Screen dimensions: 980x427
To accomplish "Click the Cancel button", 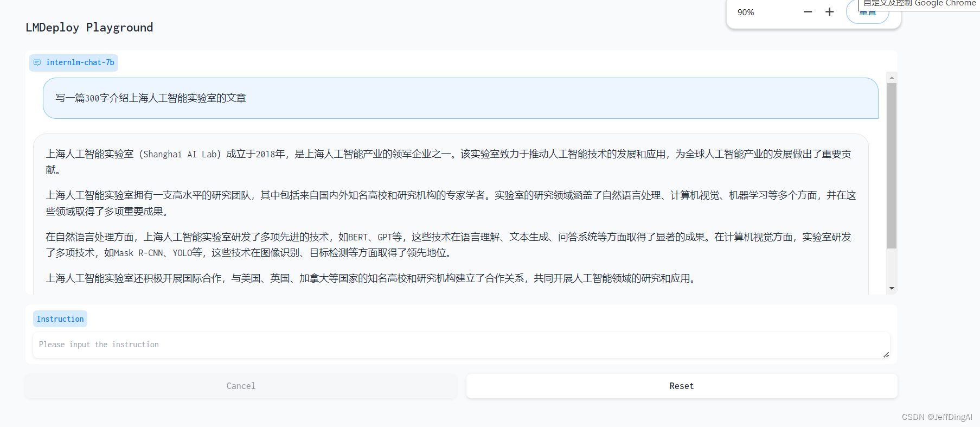I will tap(241, 386).
